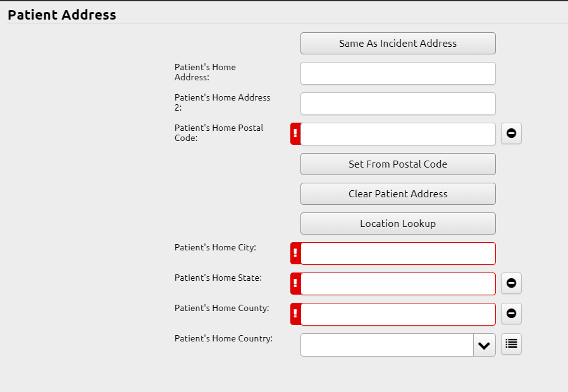
Task: Click minus icon beside Home County field
Action: (x=511, y=314)
